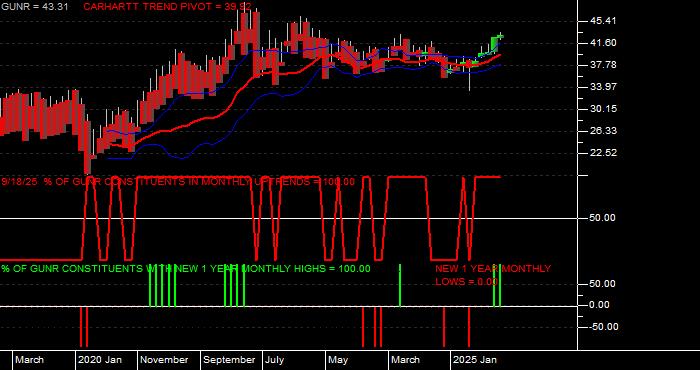
Task: Click the 30.15 price axis value
Action: 604,109
